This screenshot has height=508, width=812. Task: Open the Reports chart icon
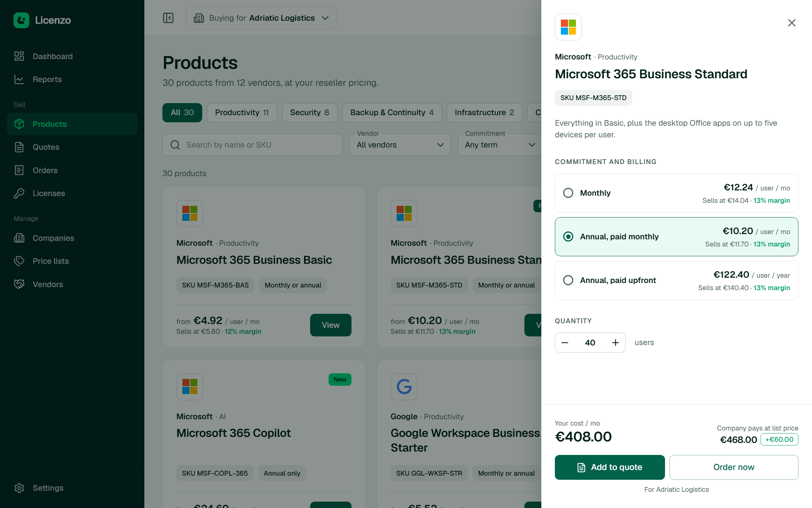coord(19,79)
